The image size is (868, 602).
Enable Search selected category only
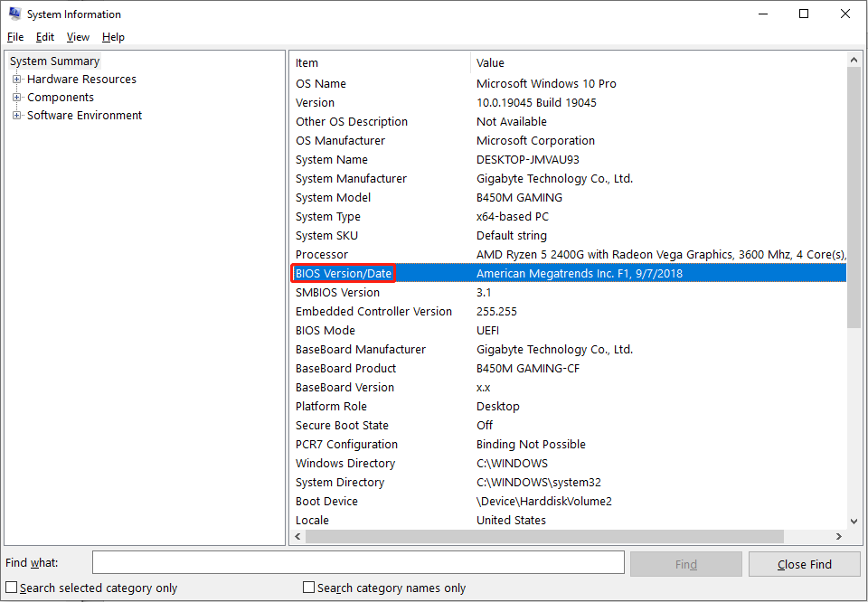[x=12, y=587]
